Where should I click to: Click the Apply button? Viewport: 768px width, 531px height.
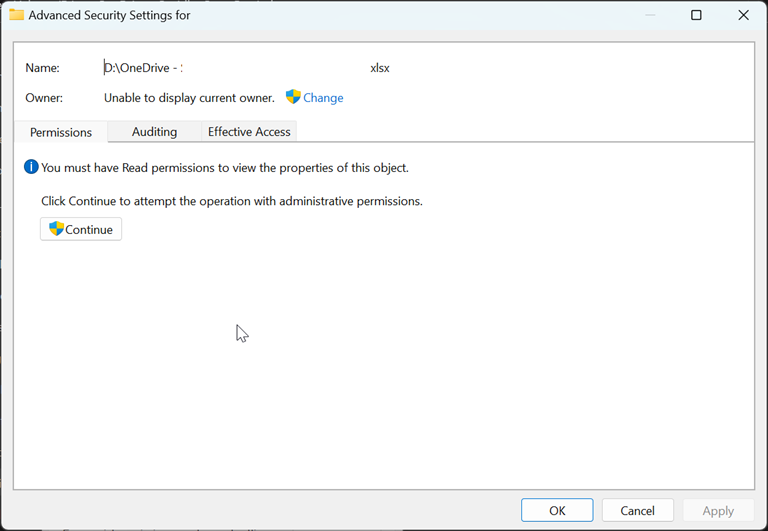pyautogui.click(x=718, y=510)
